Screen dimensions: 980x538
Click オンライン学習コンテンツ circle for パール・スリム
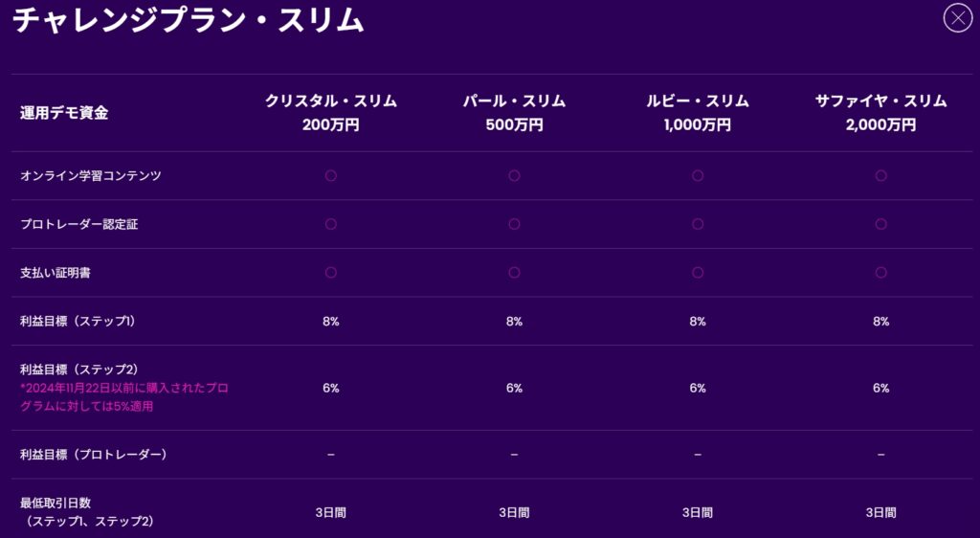point(514,176)
